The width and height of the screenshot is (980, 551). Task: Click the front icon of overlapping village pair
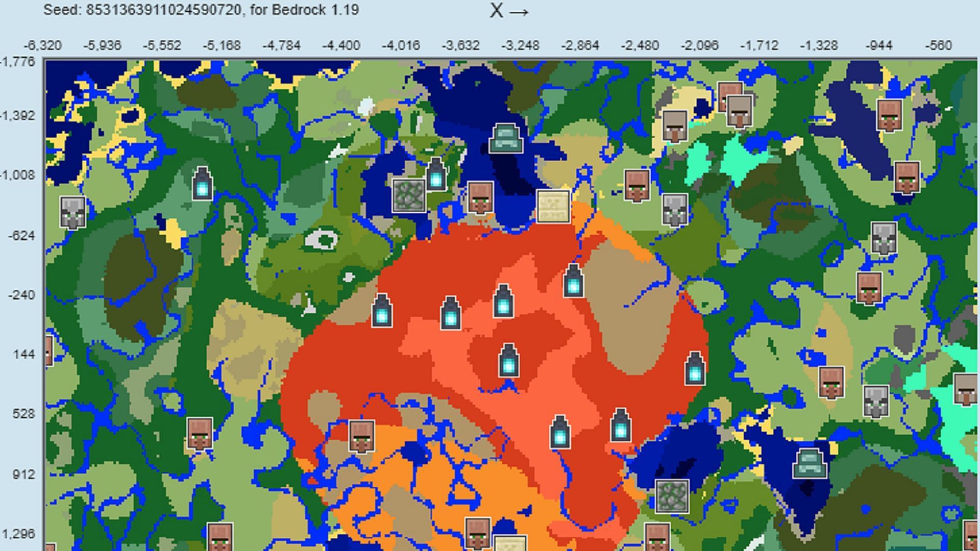[740, 112]
